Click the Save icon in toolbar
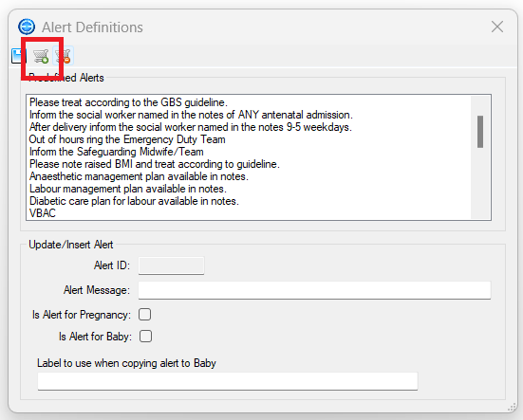Viewport: 523px width, 420px height. point(18,56)
